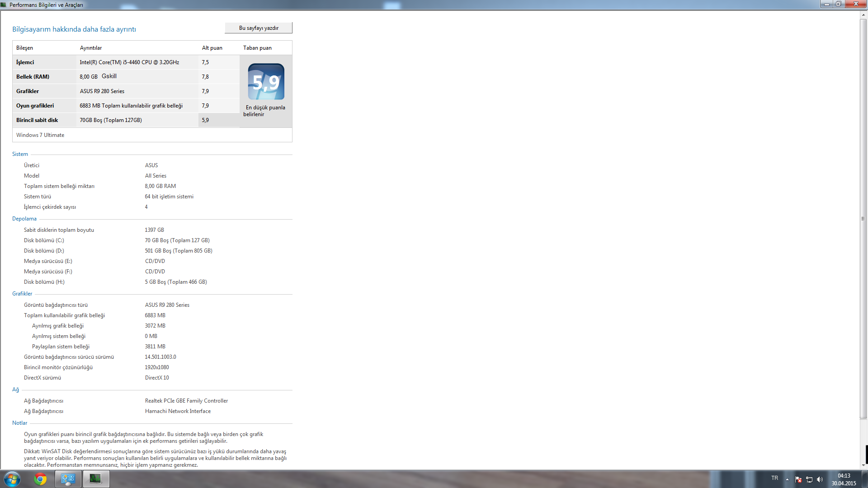Click the 'DirectX 10' value

[x=157, y=378]
